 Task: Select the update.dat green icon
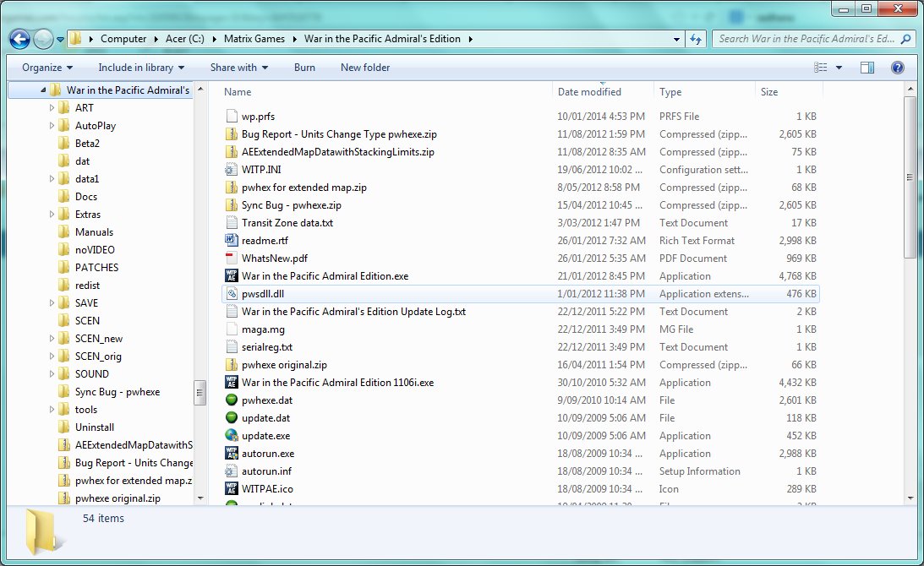232,417
